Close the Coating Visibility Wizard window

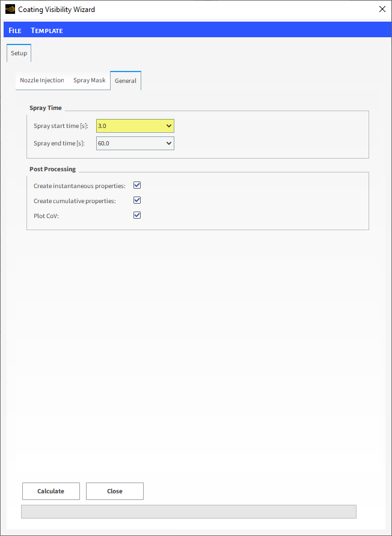[382, 10]
